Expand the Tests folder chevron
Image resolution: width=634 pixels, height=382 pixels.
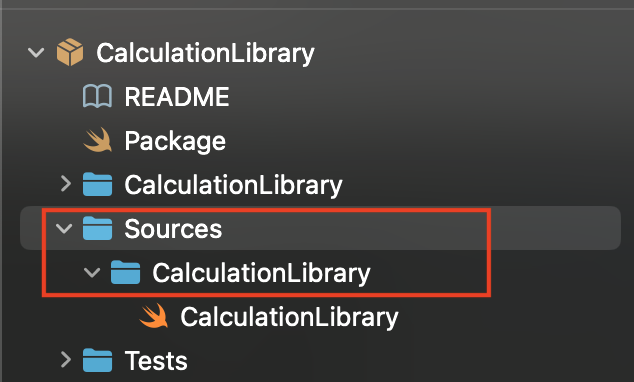(66, 359)
